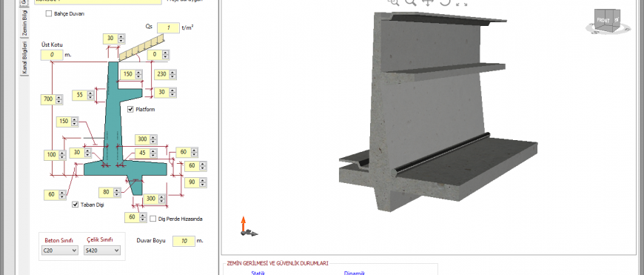
Task: Click the Üst Kotu elevation field
Action: 52,55
